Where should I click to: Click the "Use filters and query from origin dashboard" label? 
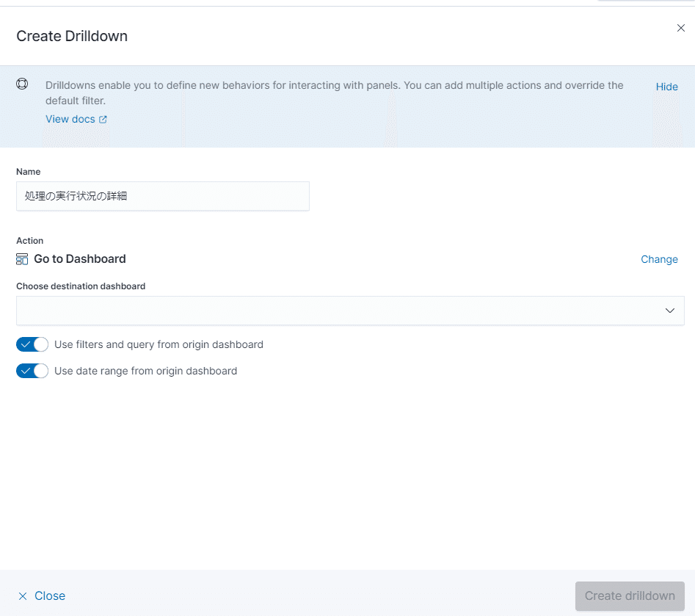coord(159,344)
